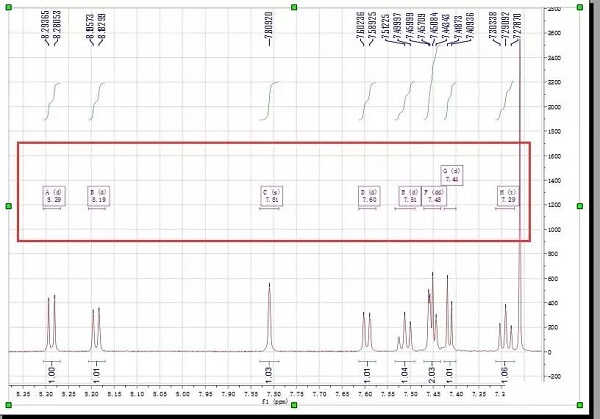The height and width of the screenshot is (419, 600).
Task: Select the A (d) 8.29 multiplet box
Action: pyautogui.click(x=53, y=196)
